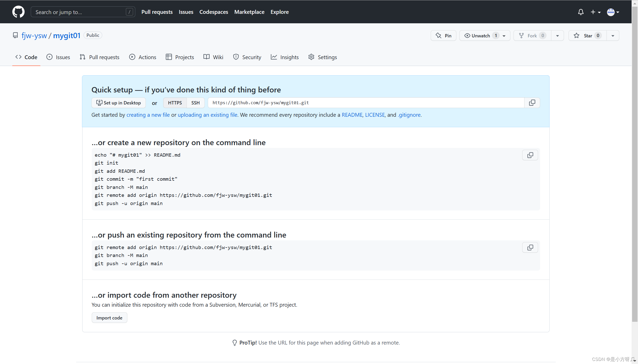Follow uploading an existing file link
The image size is (638, 364).
pos(208,115)
